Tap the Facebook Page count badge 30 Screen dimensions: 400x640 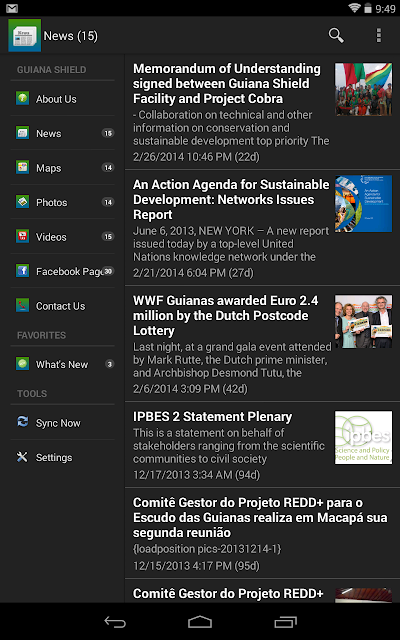pos(108,271)
